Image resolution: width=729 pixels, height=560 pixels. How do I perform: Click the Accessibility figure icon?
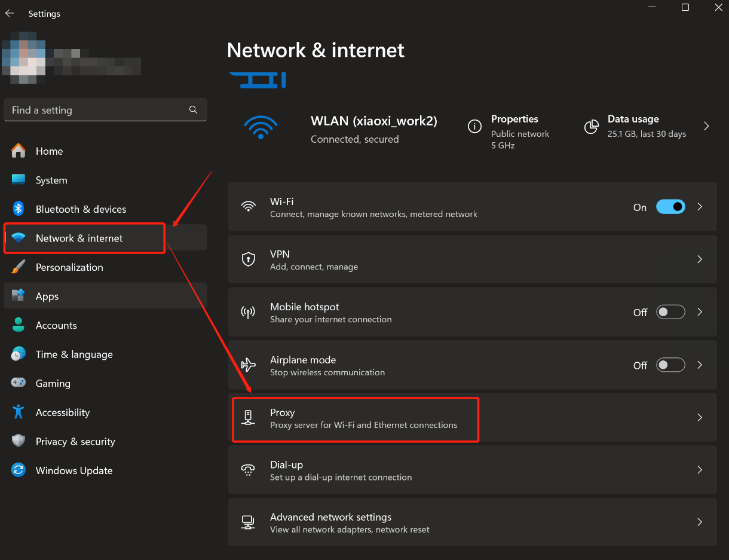click(x=19, y=412)
